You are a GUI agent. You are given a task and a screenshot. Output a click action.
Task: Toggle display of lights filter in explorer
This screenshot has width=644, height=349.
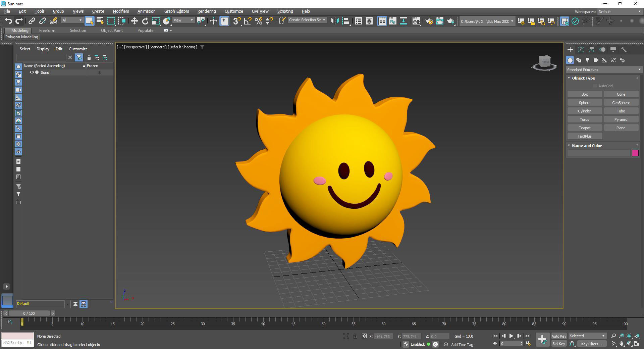[x=18, y=82]
